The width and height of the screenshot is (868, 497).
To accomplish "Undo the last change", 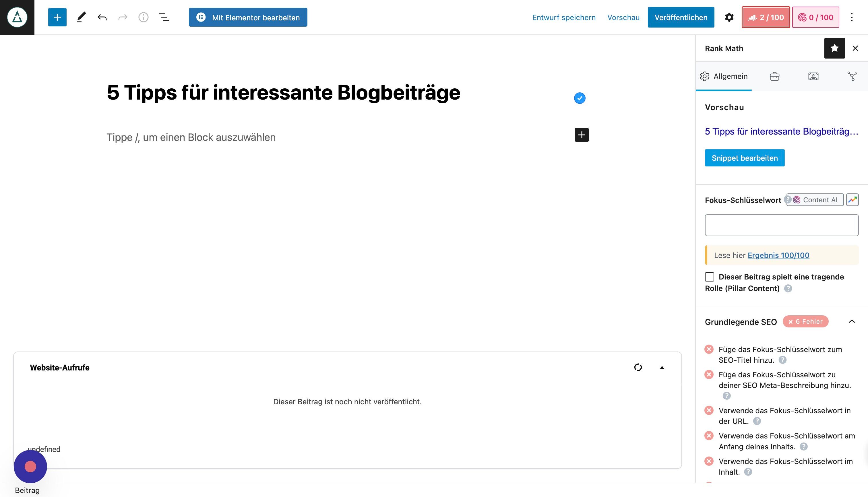I will click(102, 17).
